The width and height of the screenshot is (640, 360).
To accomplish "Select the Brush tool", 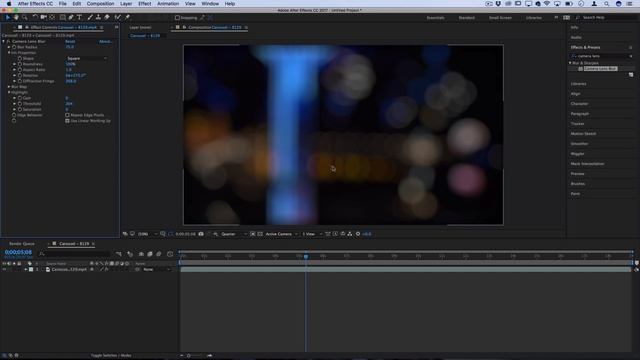I will pyautogui.click(x=90, y=18).
